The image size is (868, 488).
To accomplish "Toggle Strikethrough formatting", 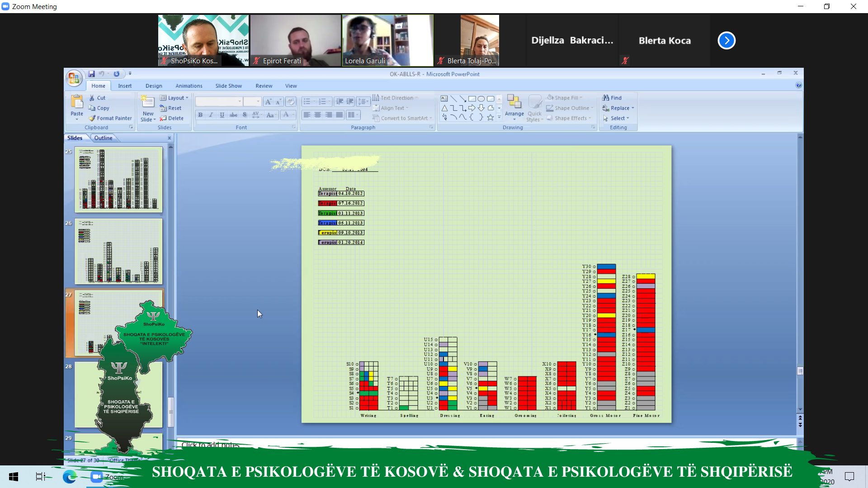I will pyautogui.click(x=233, y=115).
